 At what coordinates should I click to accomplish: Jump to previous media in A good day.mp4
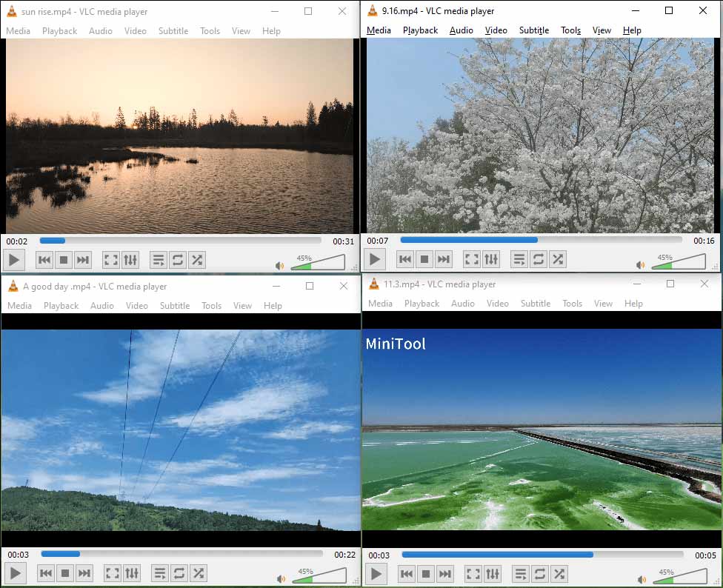(x=45, y=572)
